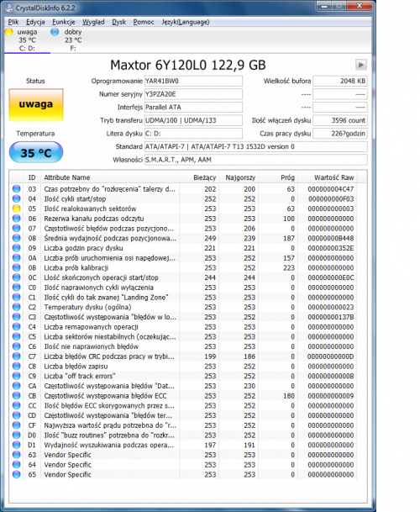Viewport: 420px width, 512px height.
Task: Click the Próg column header
Action: 278,177
